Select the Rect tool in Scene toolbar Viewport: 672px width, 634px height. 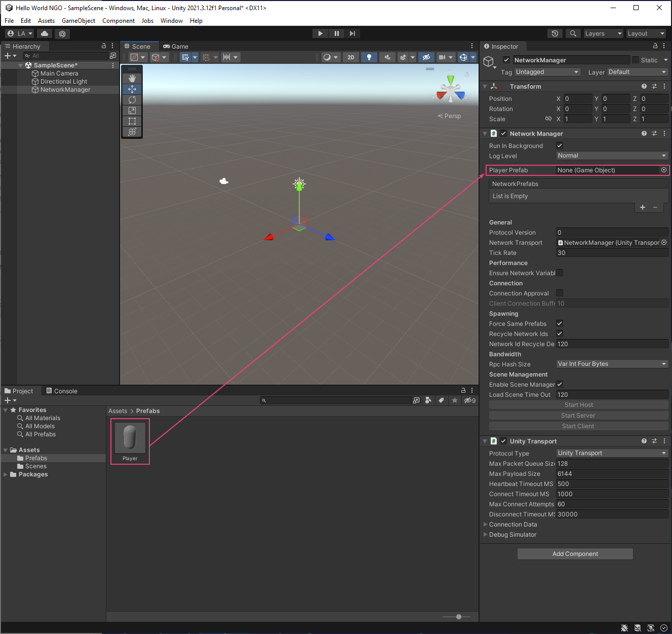(x=132, y=121)
